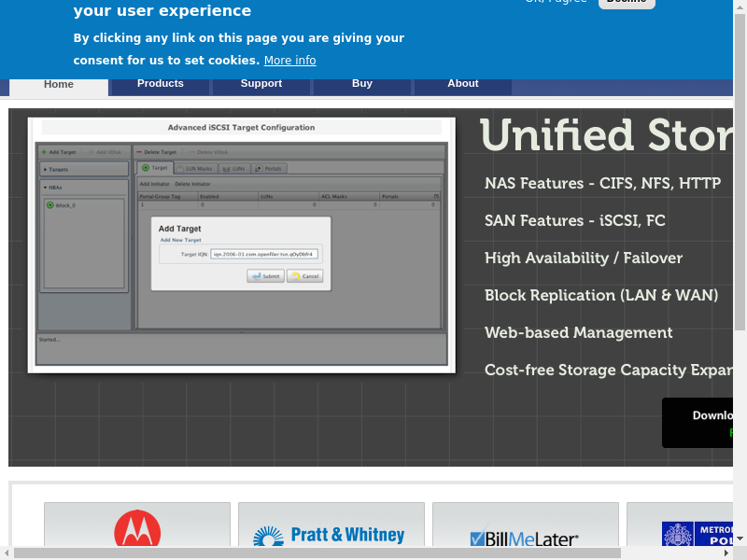747x560 pixels.
Task: Click the vertical scrollbar down arrow
Action: click(740, 539)
